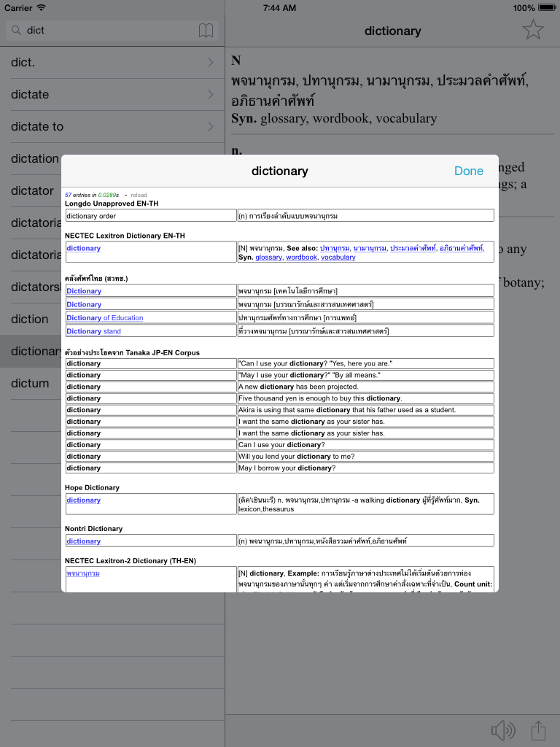
Task: Open the 'dictate to' row chevron
Action: (211, 126)
